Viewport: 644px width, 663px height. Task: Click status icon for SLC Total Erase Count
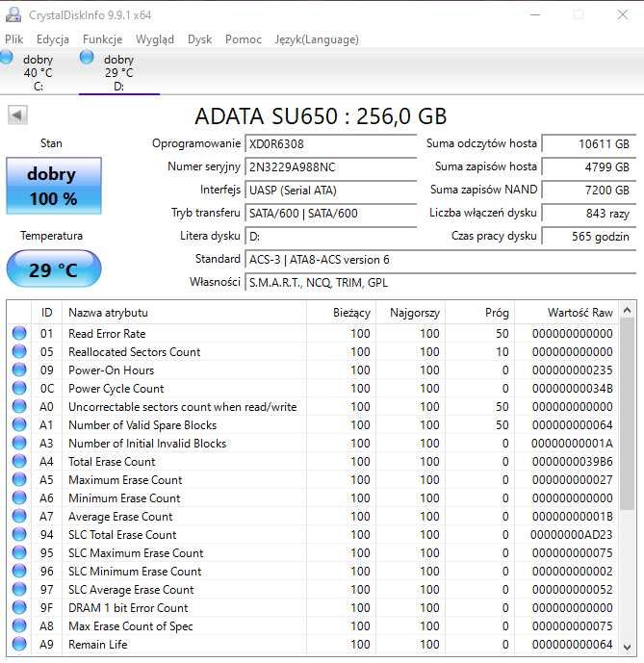(x=19, y=534)
